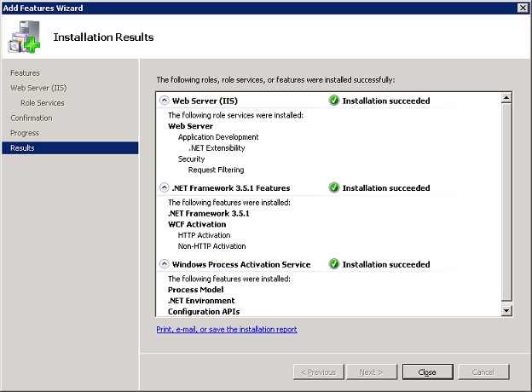Click the bold Web Server role service text

191,126
